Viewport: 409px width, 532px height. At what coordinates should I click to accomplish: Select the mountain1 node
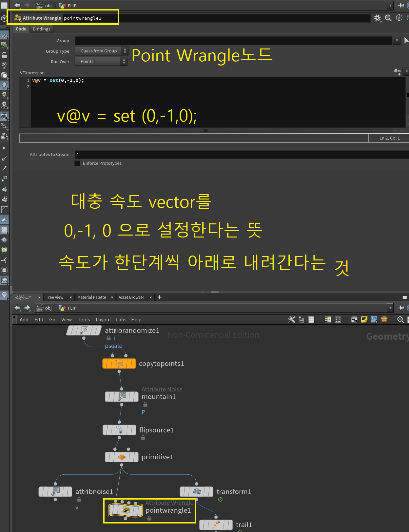click(x=122, y=397)
